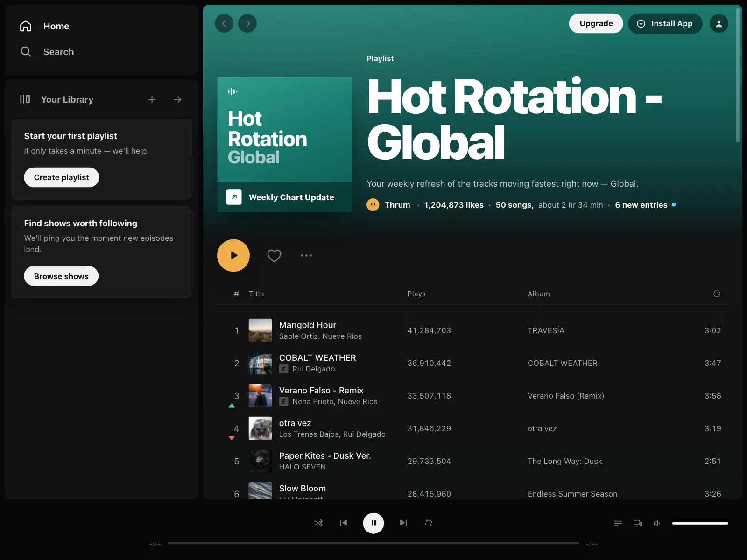The width and height of the screenshot is (747, 560).
Task: Open TRAVESÍA album link
Action: coord(546,330)
